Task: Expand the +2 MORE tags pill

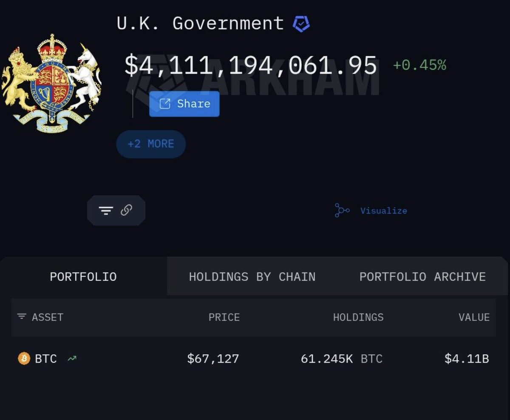Action: click(151, 144)
